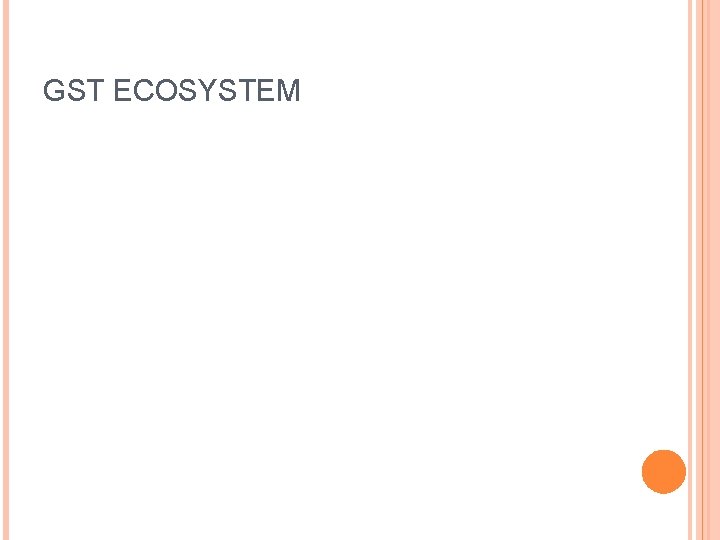The width and height of the screenshot is (720, 540).
Task: Click the word GST in the title
Action: coord(73,90)
